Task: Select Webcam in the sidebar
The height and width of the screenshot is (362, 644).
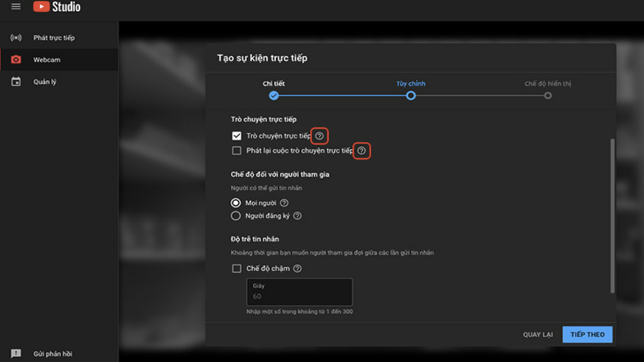Action: coord(59,60)
